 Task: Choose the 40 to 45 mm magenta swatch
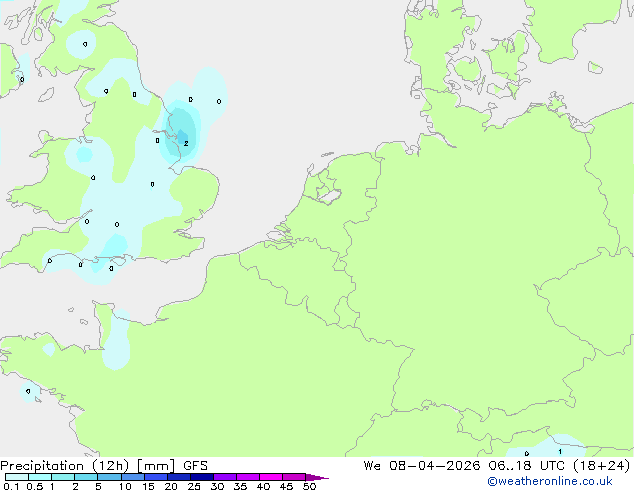[271, 477]
